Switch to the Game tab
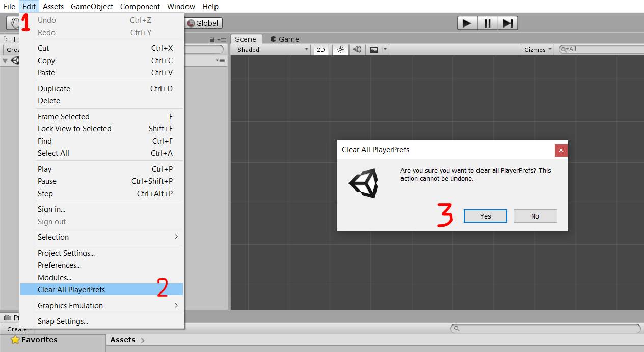This screenshot has height=352, width=644. [x=284, y=39]
